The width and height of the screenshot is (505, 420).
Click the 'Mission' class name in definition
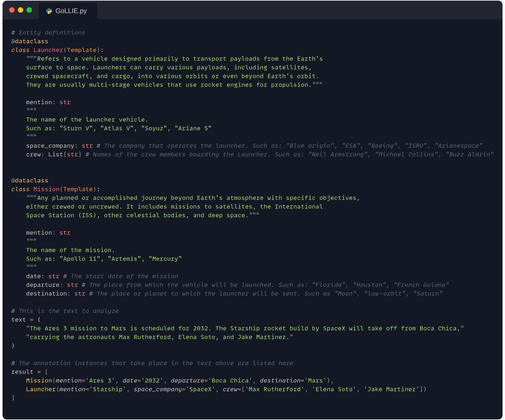[46, 189]
